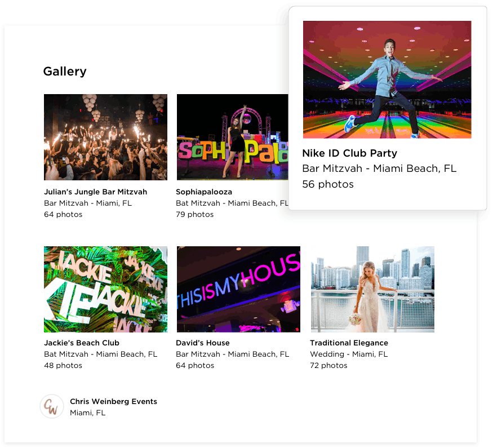Click the David's House title link
493x448 pixels.
click(203, 343)
